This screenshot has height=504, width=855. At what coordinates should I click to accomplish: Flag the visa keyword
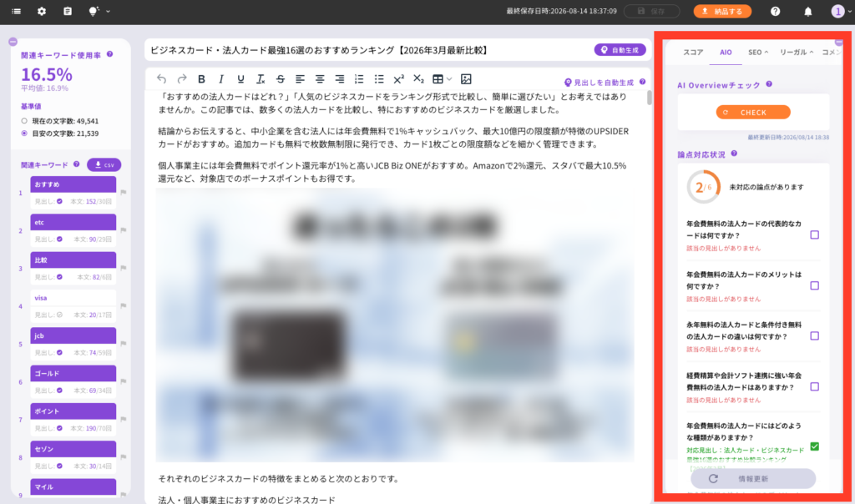(x=124, y=305)
